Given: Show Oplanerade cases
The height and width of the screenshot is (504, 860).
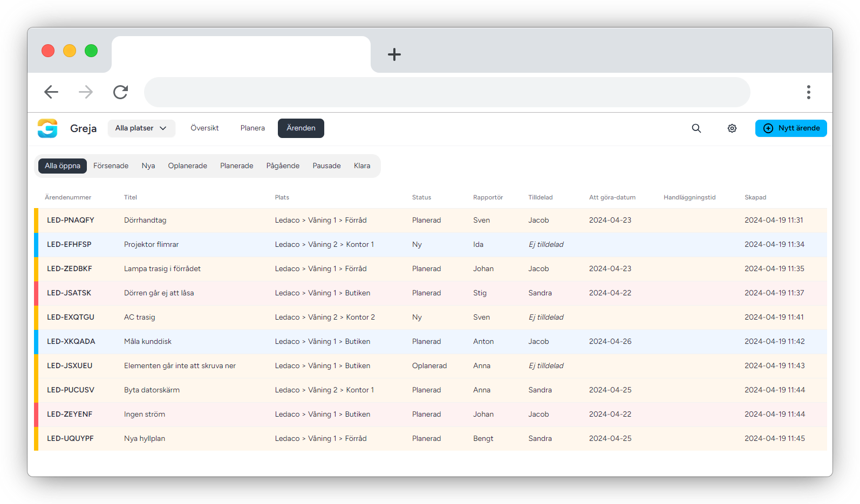Looking at the screenshot, I should point(188,166).
